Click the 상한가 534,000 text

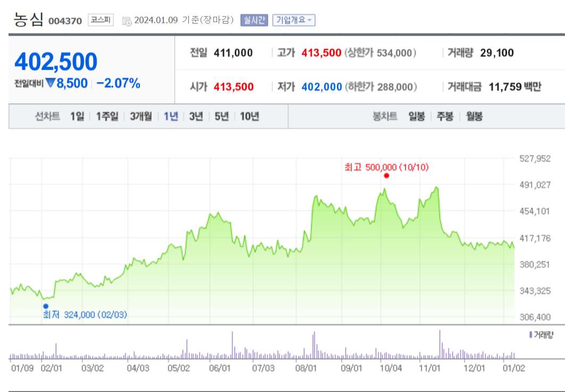tap(380, 53)
